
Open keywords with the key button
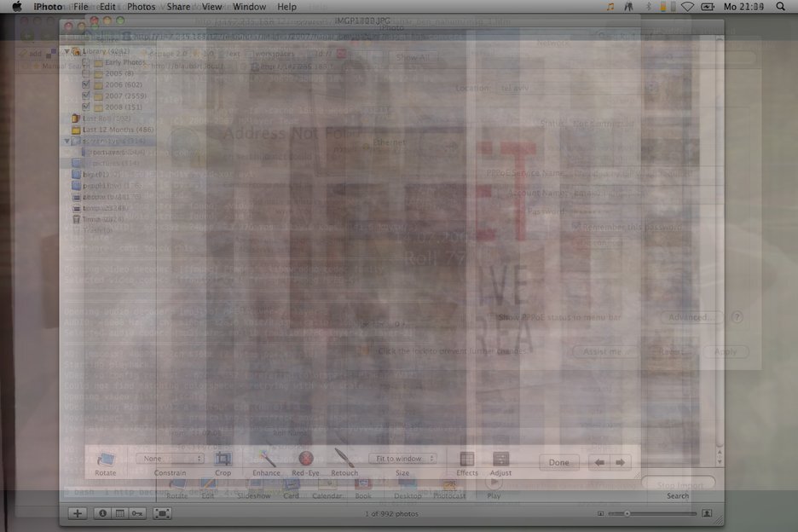point(137,513)
